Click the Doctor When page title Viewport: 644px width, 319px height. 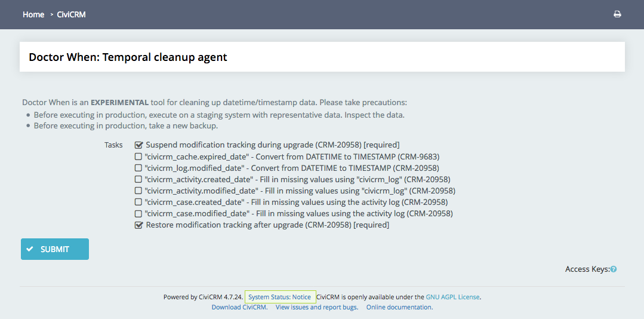tap(128, 57)
